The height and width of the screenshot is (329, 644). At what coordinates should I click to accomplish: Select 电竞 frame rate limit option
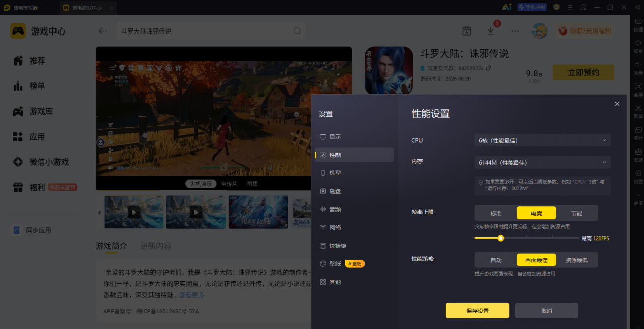click(537, 213)
